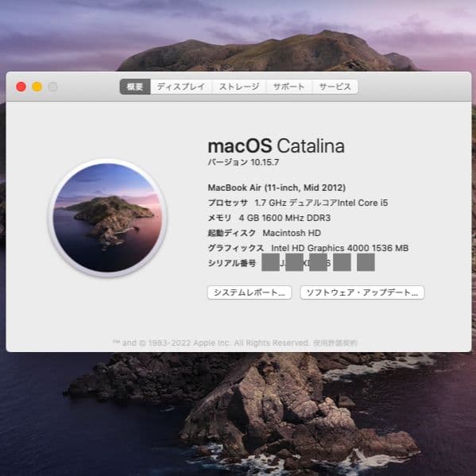
Task: Open the 使用許諾契約 link
Action: click(335, 343)
